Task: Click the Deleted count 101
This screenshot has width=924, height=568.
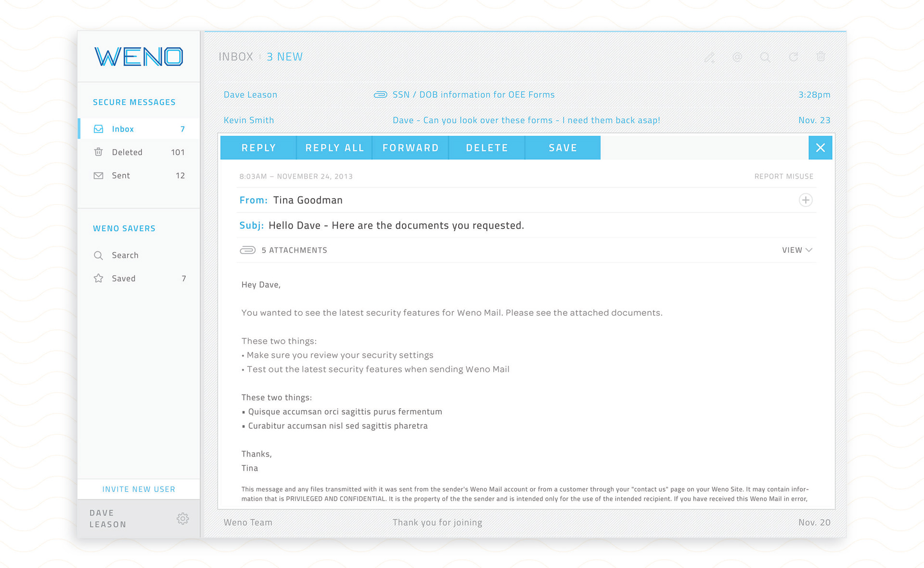Action: 178,152
